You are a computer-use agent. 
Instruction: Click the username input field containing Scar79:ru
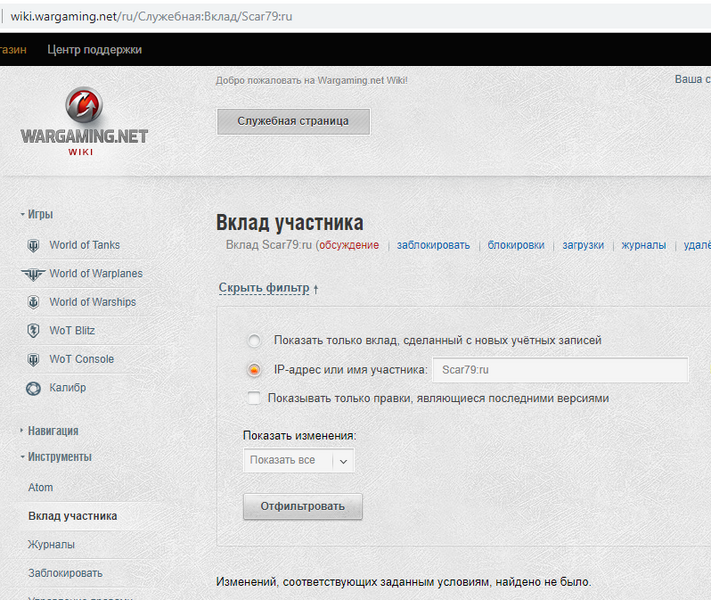(x=559, y=370)
